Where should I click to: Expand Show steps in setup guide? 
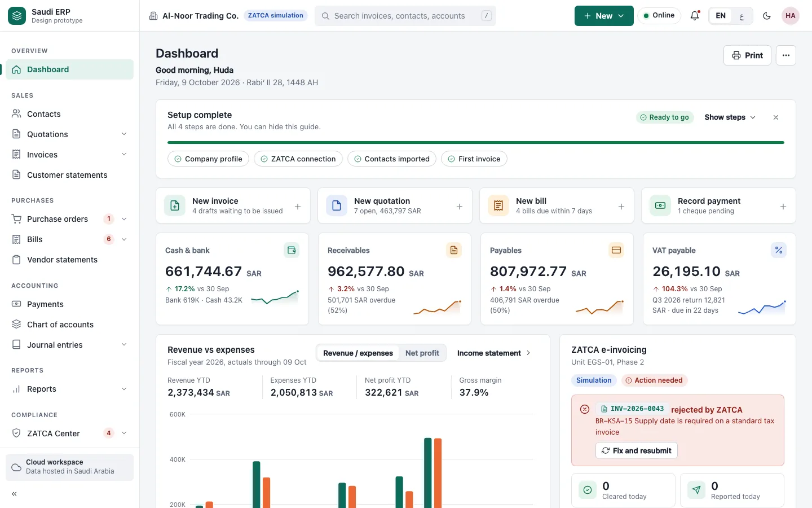730,117
